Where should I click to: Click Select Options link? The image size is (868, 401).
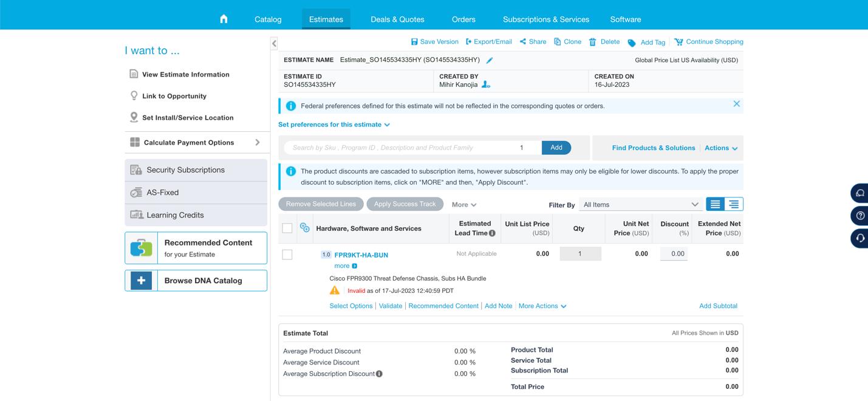pos(351,306)
